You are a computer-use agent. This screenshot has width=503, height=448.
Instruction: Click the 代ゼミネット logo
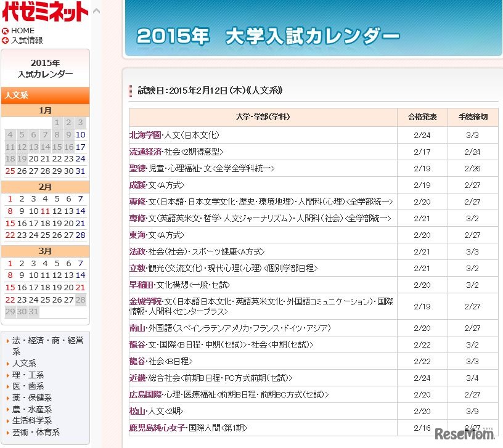click(44, 12)
